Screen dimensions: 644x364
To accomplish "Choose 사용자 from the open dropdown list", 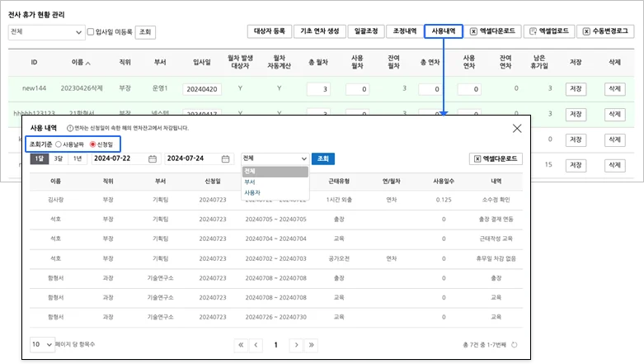I will pyautogui.click(x=252, y=192).
